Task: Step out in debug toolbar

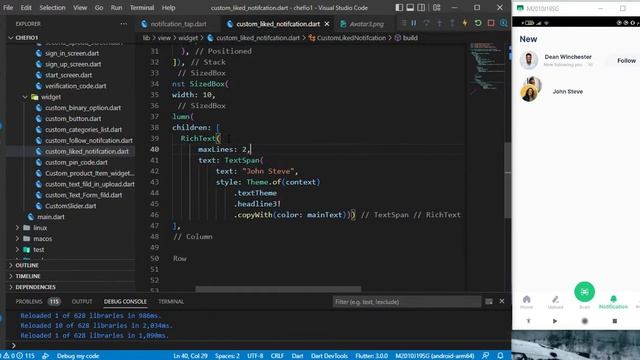Action: (452, 23)
